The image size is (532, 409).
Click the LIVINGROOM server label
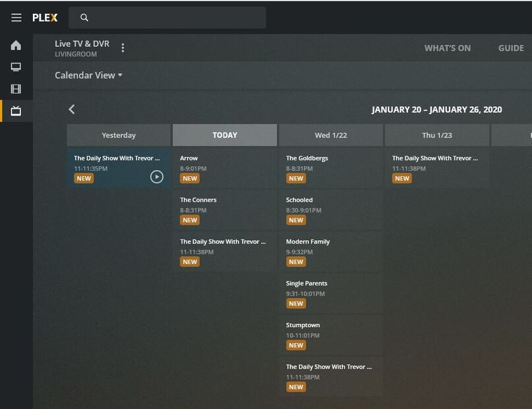[76, 54]
